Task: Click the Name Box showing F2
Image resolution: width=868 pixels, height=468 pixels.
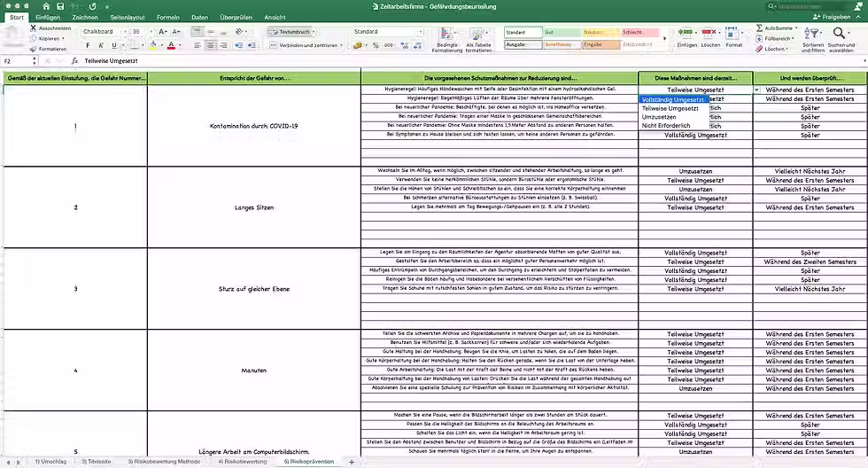Action: coord(17,61)
